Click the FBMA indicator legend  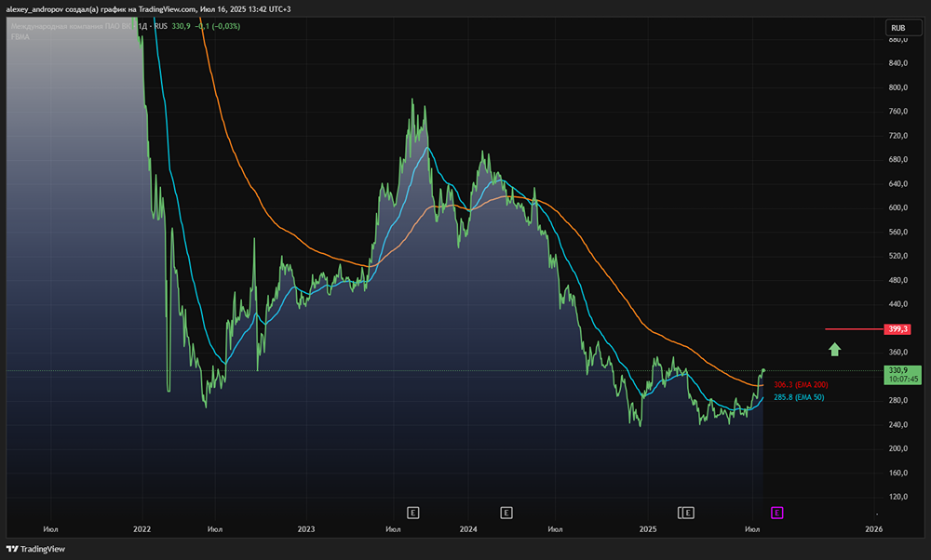pos(20,37)
